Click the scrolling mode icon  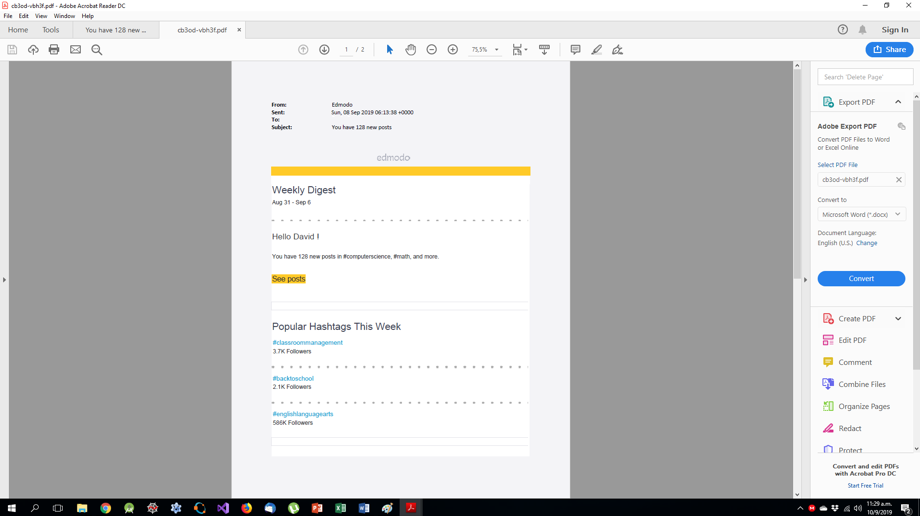click(544, 50)
